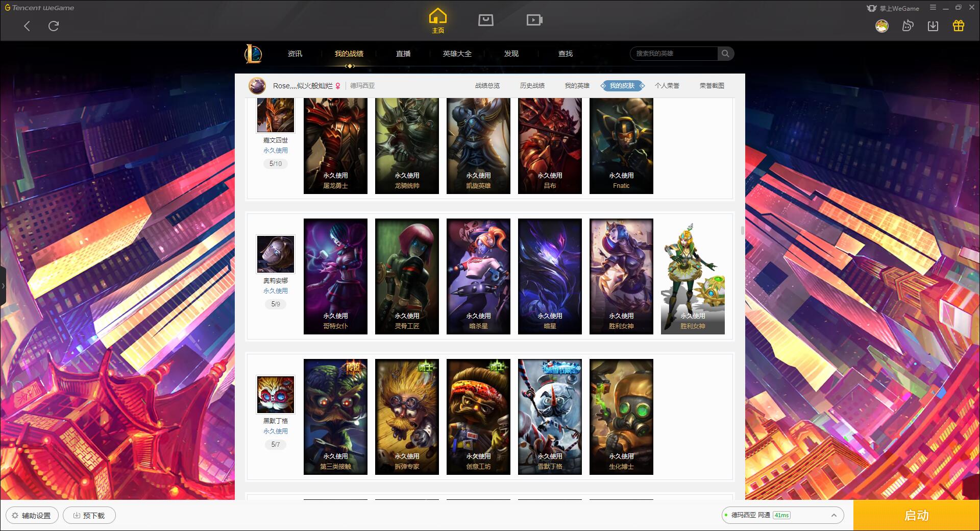Open 查找 navigation tab

pyautogui.click(x=566, y=54)
